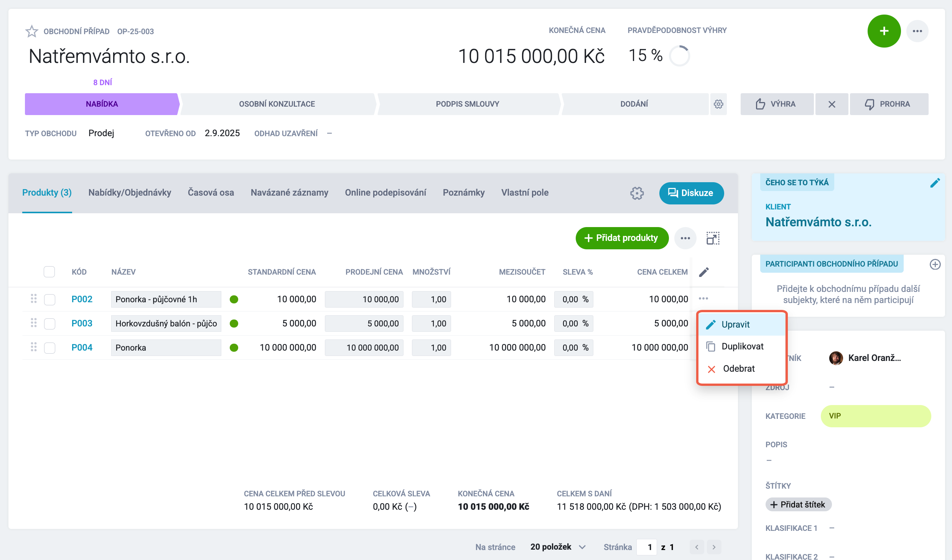Image resolution: width=952 pixels, height=560 pixels.
Task: Expand the more options next to Přidat produkty
Action: pyautogui.click(x=685, y=238)
